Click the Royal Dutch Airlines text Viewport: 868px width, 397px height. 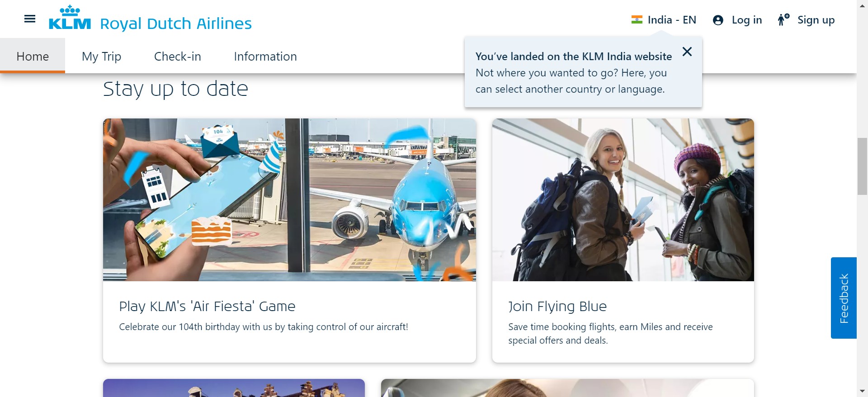coord(176,24)
